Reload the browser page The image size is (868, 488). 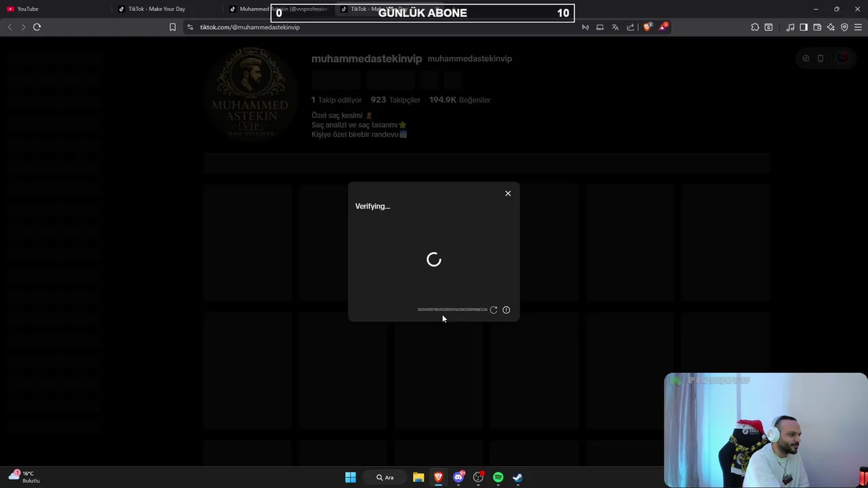tap(37, 27)
